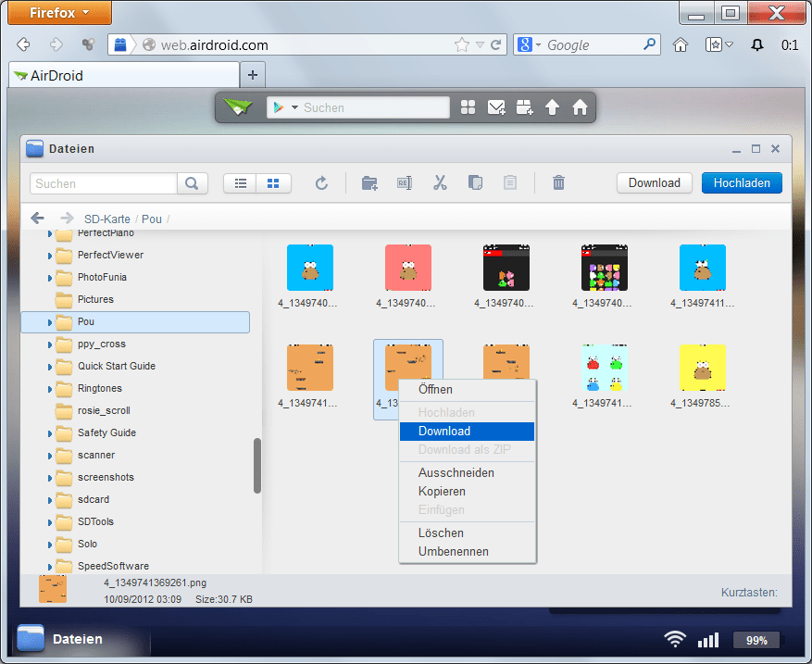Click the upload arrow icon in AirDroid toolbar
This screenshot has width=812, height=664.
[x=552, y=107]
